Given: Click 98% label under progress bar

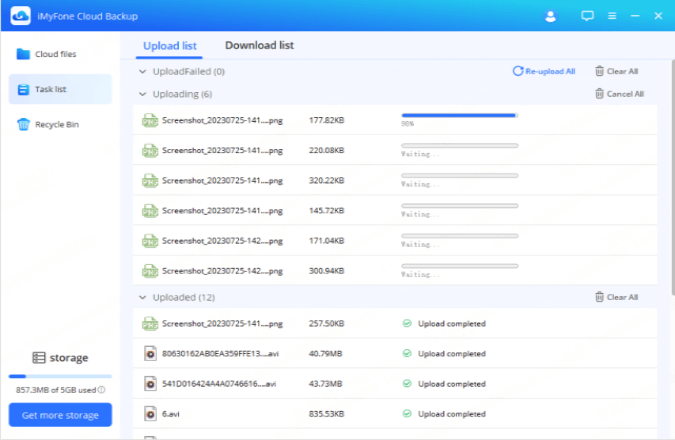Looking at the screenshot, I should coord(407,124).
